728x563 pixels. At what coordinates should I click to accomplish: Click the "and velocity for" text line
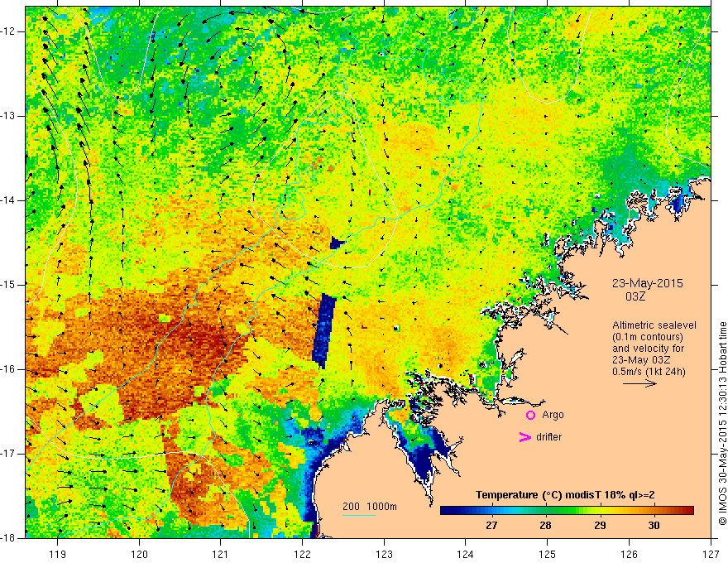point(648,349)
